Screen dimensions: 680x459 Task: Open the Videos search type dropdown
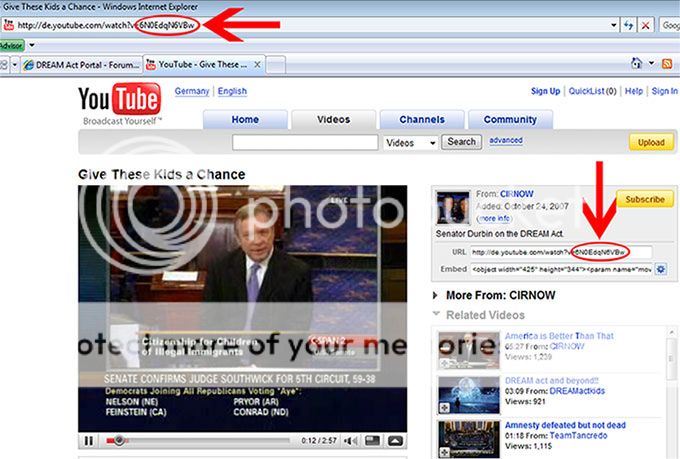[410, 143]
